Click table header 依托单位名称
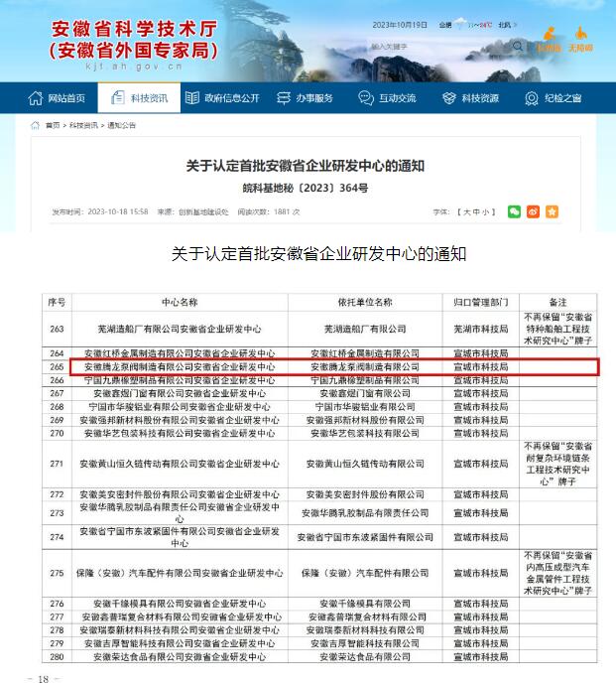 click(x=365, y=303)
